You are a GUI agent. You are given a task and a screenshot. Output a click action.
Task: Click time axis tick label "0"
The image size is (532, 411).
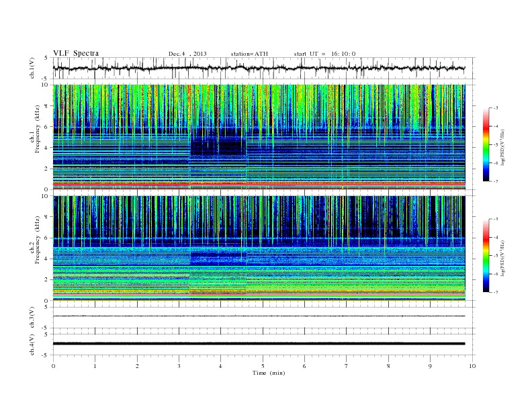coord(53,366)
